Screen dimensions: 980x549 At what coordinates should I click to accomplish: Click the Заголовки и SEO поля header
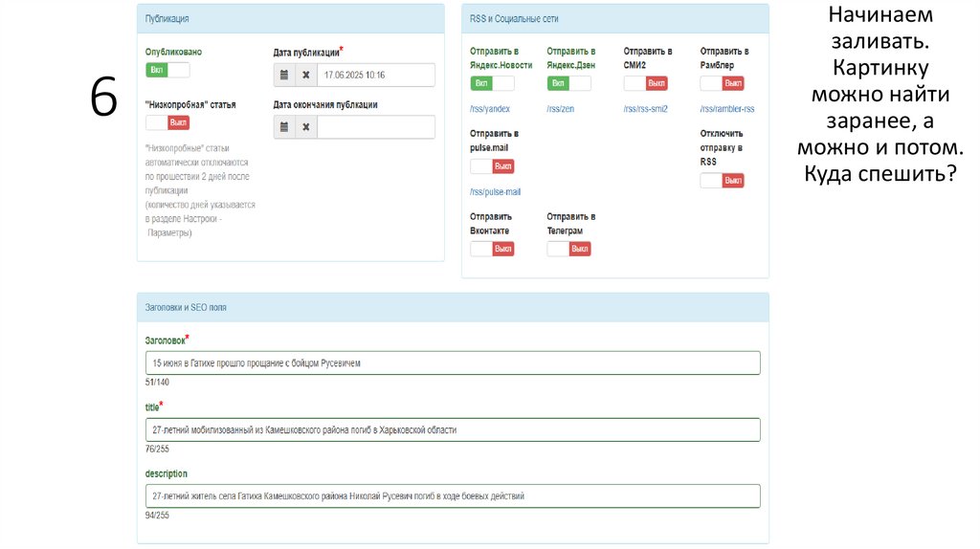(453, 307)
